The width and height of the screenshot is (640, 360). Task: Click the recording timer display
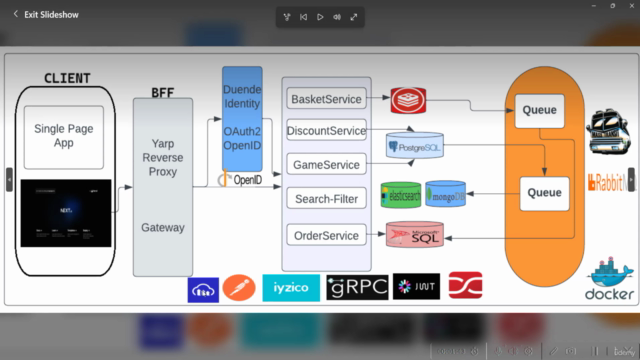(452, 351)
